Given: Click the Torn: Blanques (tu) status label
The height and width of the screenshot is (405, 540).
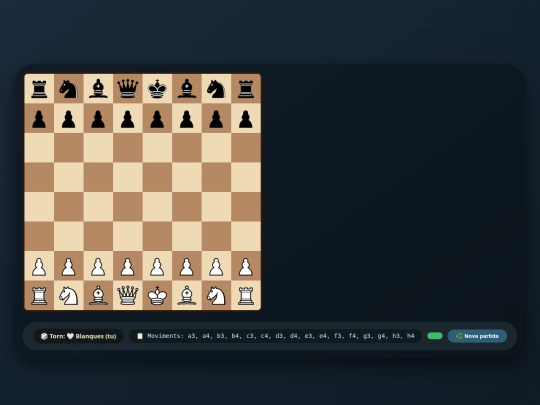Looking at the screenshot, I should (78, 336).
